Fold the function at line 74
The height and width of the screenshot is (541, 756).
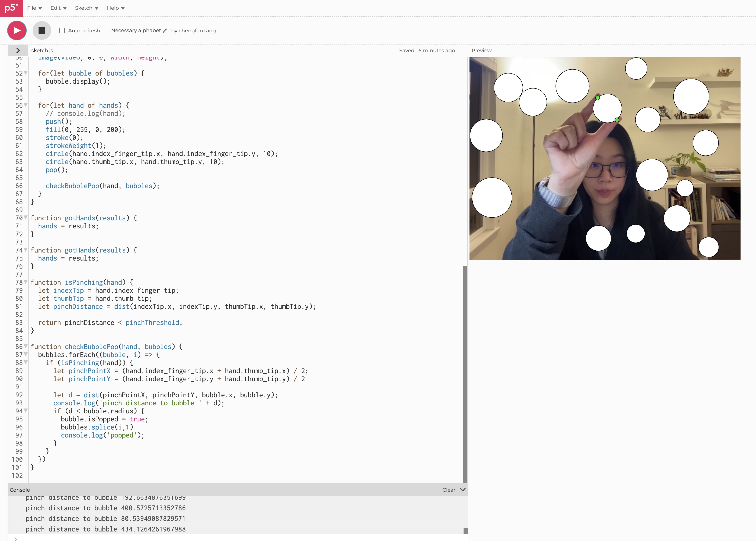coord(26,250)
